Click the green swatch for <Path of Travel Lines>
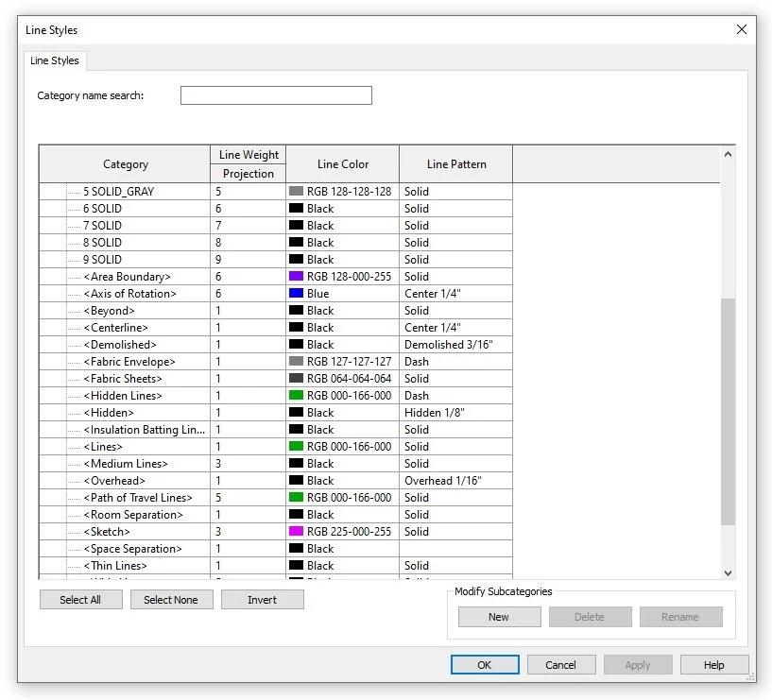 pyautogui.click(x=295, y=497)
